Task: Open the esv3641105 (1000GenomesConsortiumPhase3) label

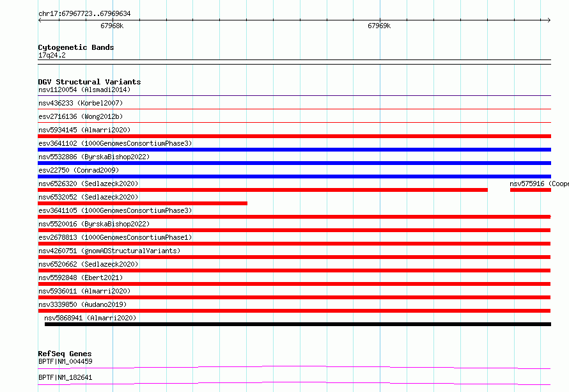Action: pos(115,210)
